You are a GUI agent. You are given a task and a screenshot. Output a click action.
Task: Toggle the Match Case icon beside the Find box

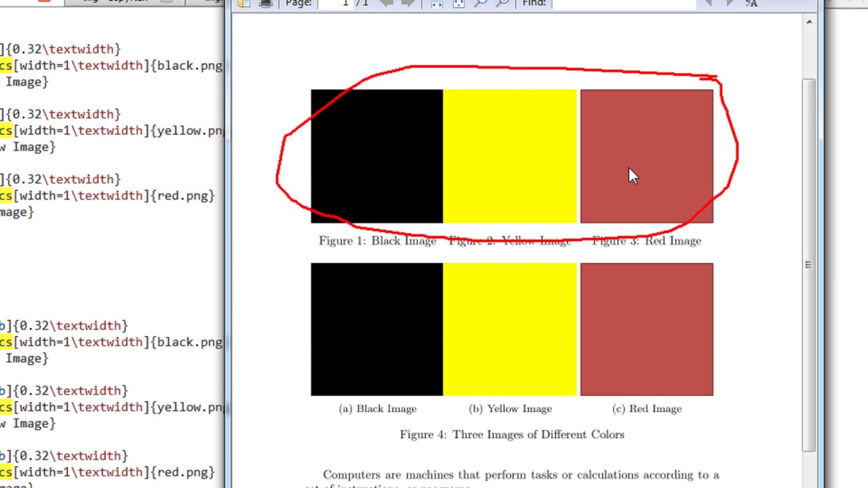(x=751, y=3)
